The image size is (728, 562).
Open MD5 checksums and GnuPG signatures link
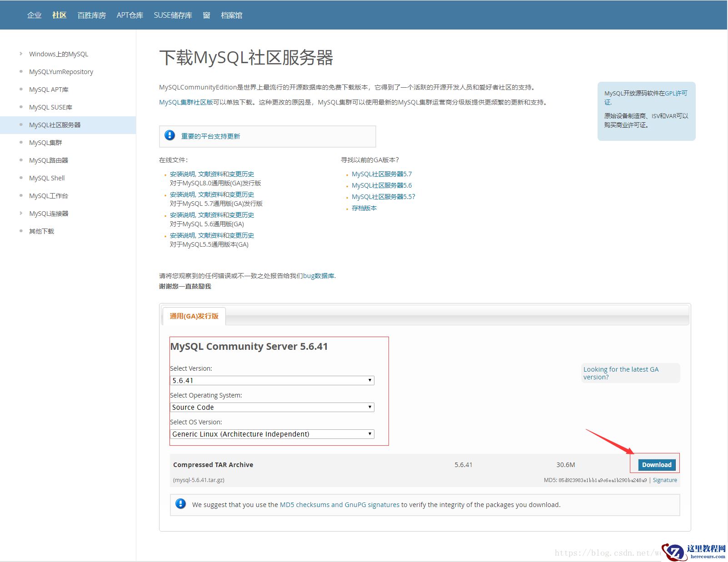pyautogui.click(x=339, y=504)
